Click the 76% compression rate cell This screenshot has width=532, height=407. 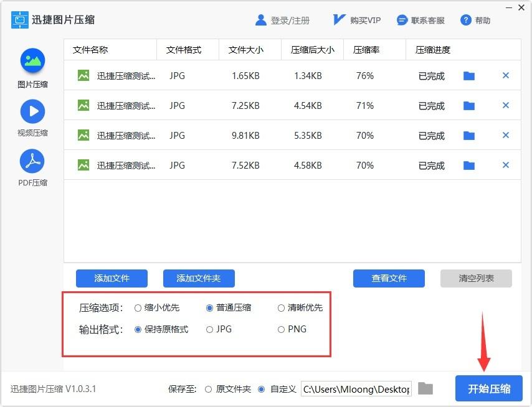(x=364, y=76)
